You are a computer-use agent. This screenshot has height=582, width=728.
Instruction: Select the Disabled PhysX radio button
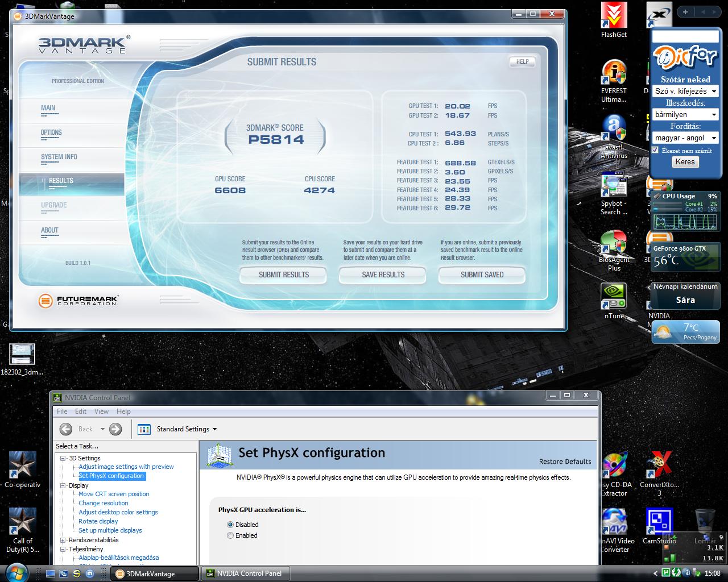[x=230, y=525]
